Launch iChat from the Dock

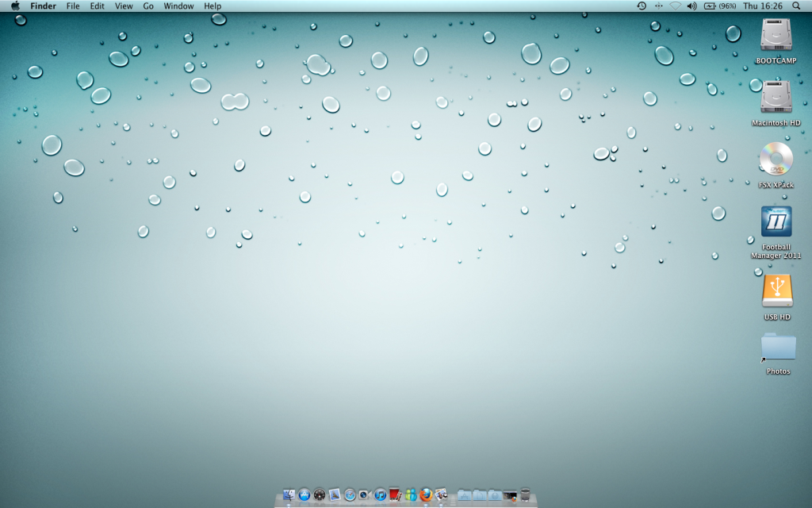pos(410,496)
